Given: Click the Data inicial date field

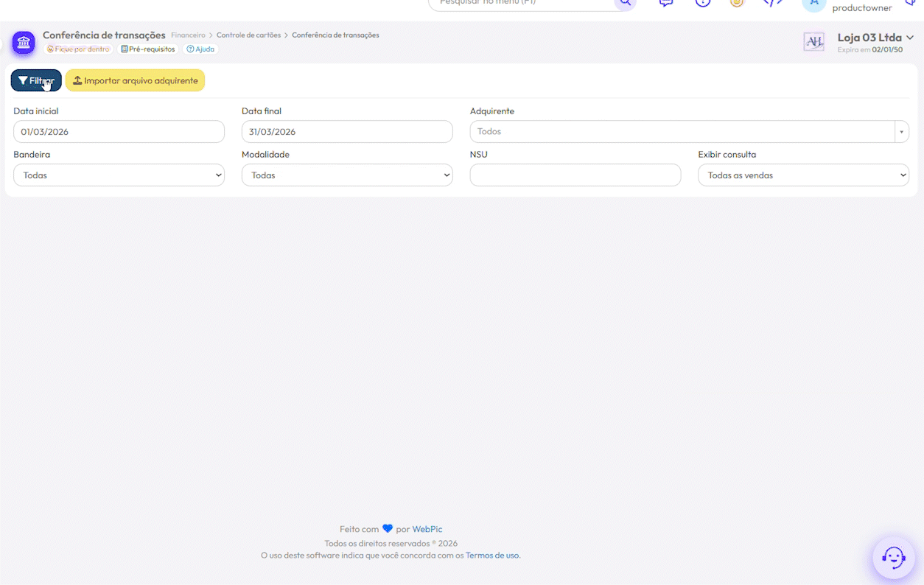Looking at the screenshot, I should coord(119,132).
